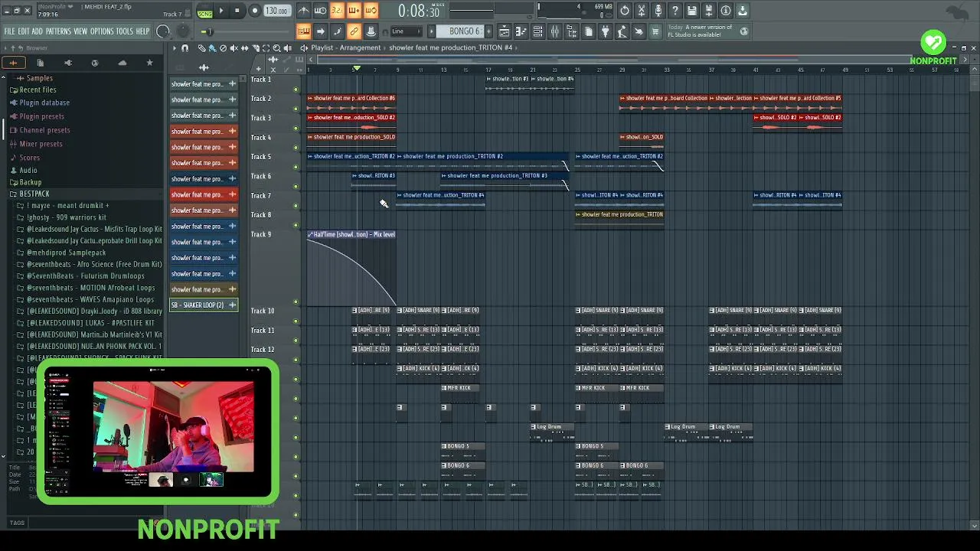Toggle the SONG/pattern mode switch
This screenshot has width=980, height=551.
pos(204,11)
